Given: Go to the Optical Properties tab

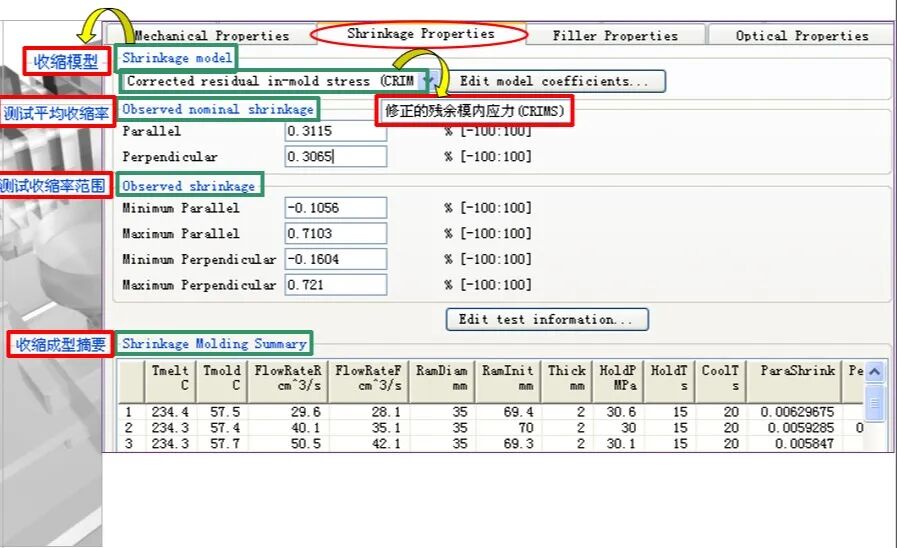Looking at the screenshot, I should [801, 36].
